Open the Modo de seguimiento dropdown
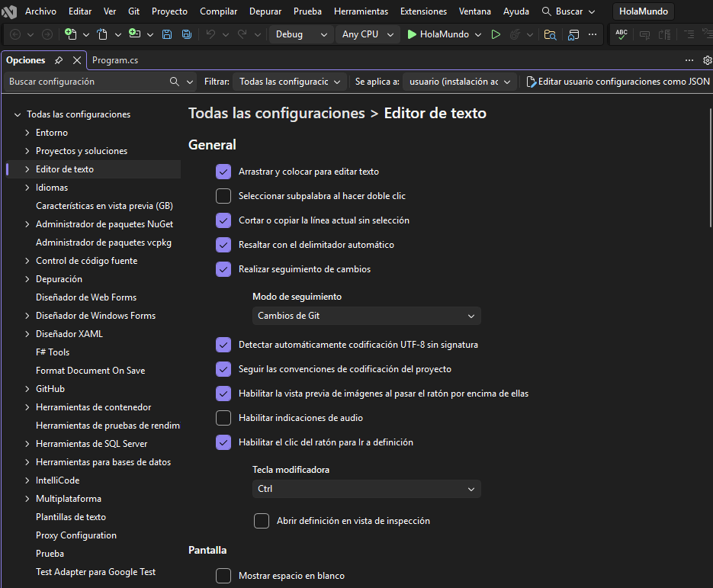Screen dimensions: 713x588 coord(366,315)
